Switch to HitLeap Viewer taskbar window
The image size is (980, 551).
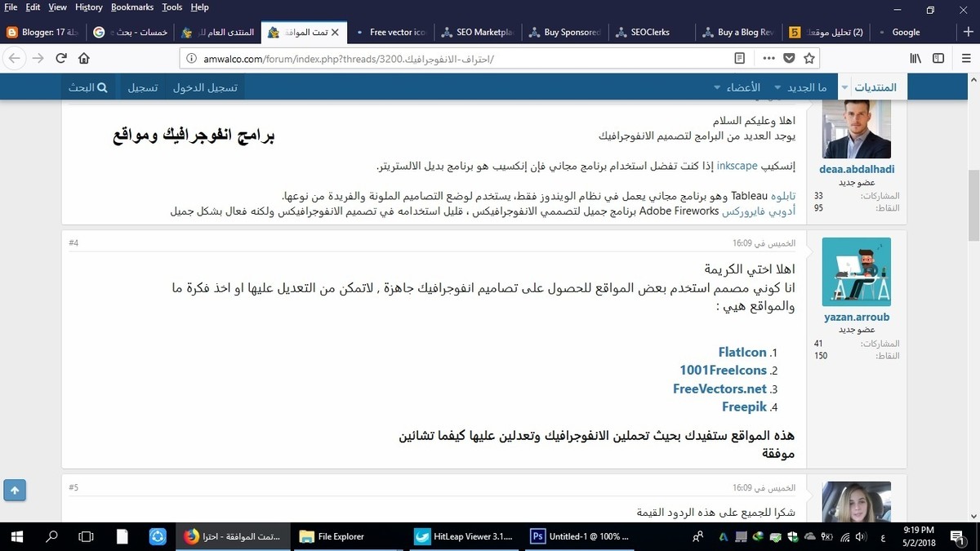[465, 536]
